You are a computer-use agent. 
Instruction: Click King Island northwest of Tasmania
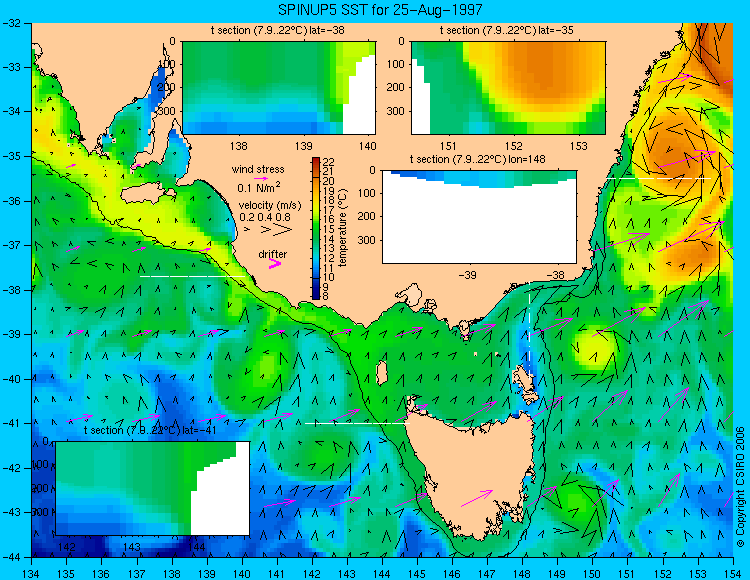[x=382, y=373]
